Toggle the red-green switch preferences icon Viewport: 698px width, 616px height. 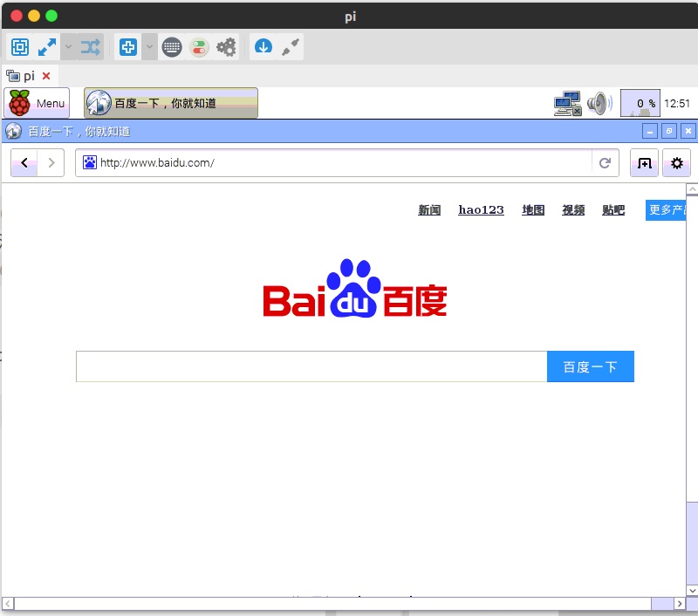pos(199,47)
